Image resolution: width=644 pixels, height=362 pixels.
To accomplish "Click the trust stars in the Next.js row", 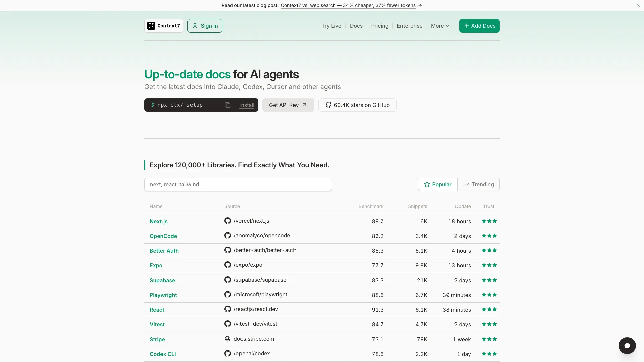I will pos(489,221).
